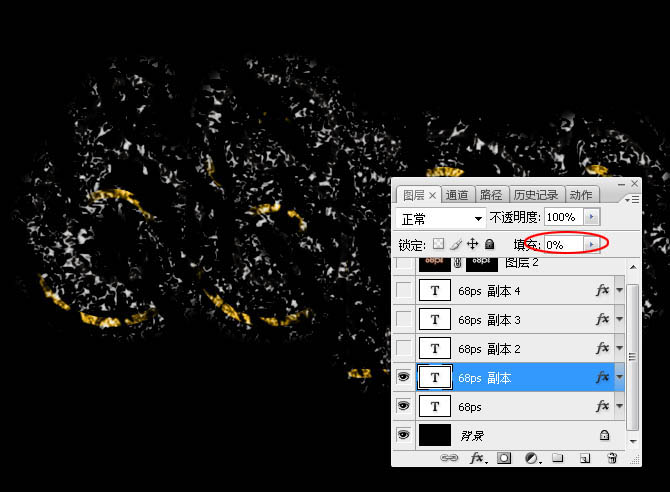
Task: Click the 不透明度 100% field
Action: [564, 217]
